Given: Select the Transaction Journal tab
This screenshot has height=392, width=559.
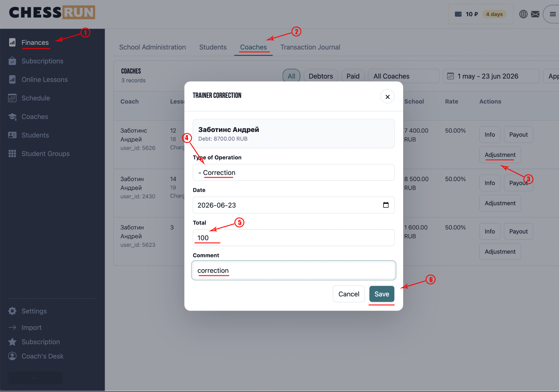Looking at the screenshot, I should [x=310, y=47].
